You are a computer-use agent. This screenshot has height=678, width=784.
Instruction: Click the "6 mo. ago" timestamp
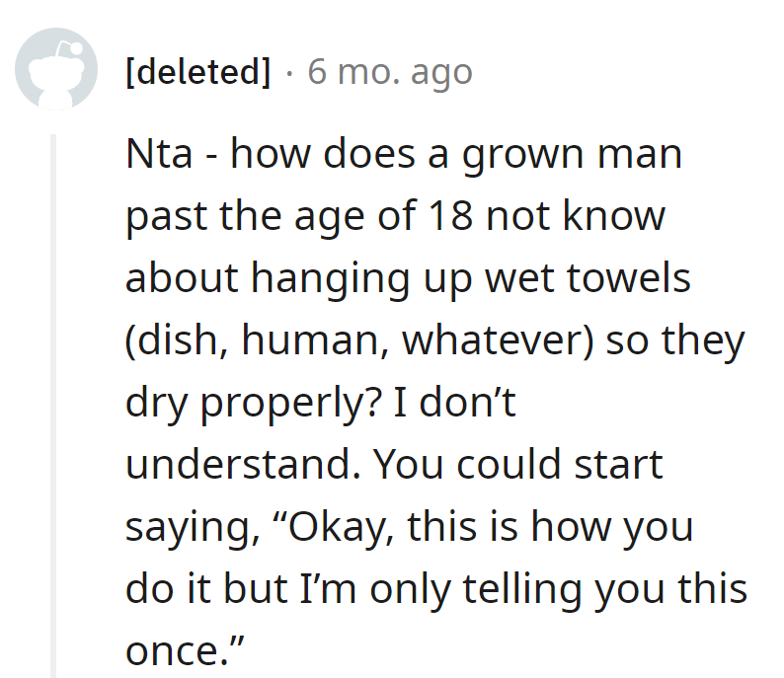coord(390,72)
